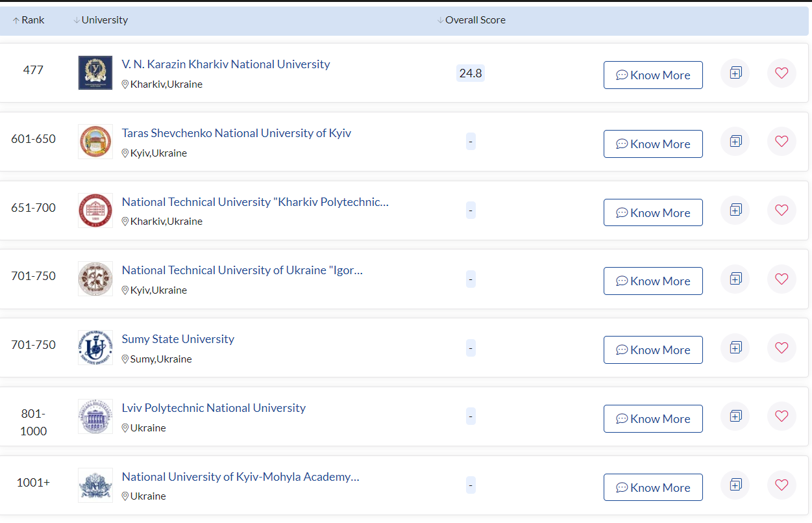
Task: Click the compare icon for Kharkiv Polytechnic row
Action: (735, 210)
